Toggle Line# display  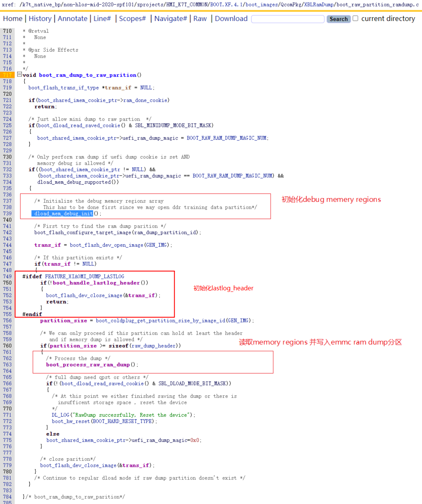pos(102,19)
